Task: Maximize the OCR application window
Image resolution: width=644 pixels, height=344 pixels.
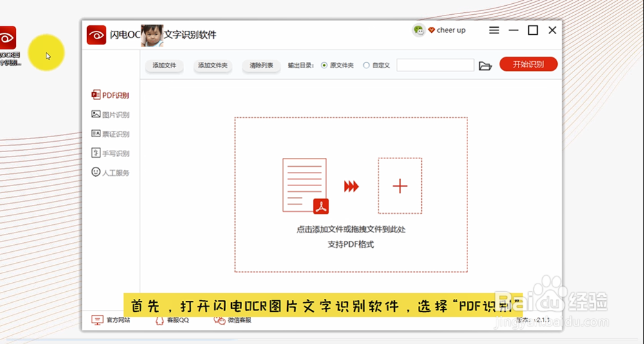Action: pyautogui.click(x=533, y=30)
